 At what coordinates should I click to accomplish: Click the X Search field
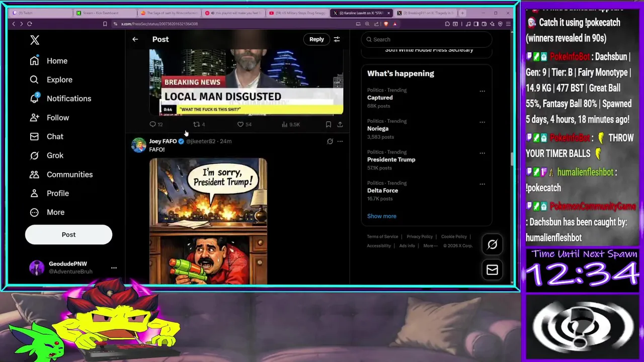tap(427, 39)
